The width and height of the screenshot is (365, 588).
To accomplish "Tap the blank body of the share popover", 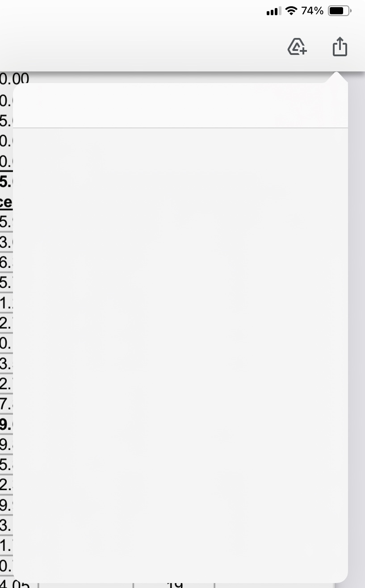I will point(180,355).
